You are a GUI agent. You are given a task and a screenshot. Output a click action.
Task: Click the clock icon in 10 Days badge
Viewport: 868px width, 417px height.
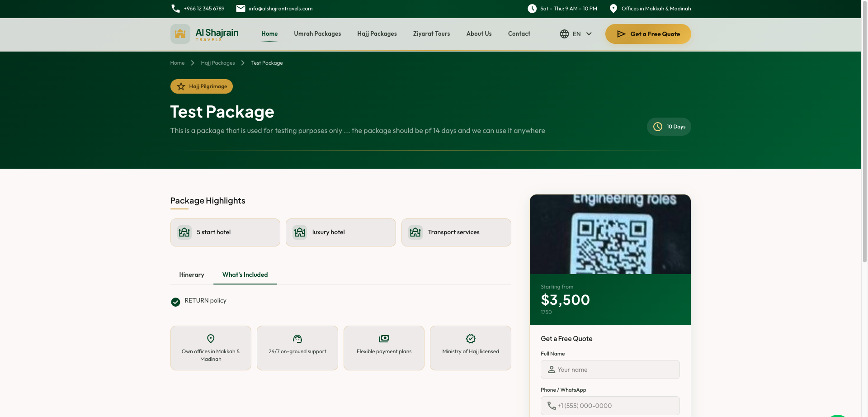[658, 127]
